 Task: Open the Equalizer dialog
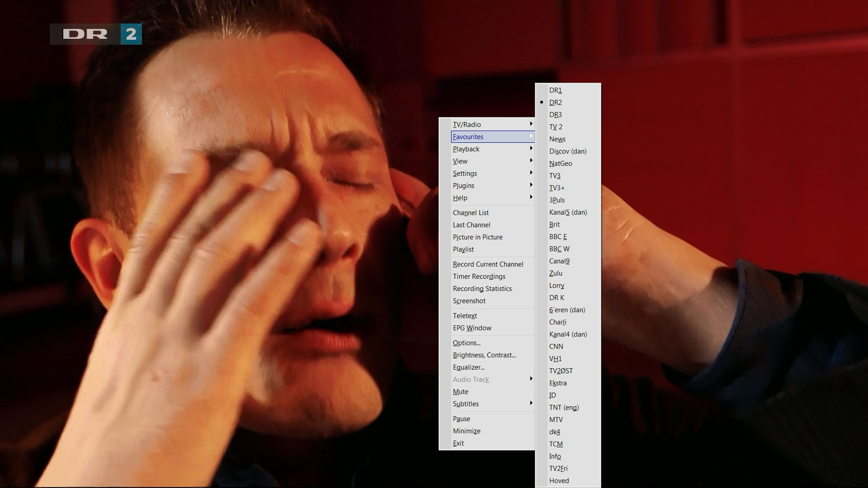[x=468, y=367]
